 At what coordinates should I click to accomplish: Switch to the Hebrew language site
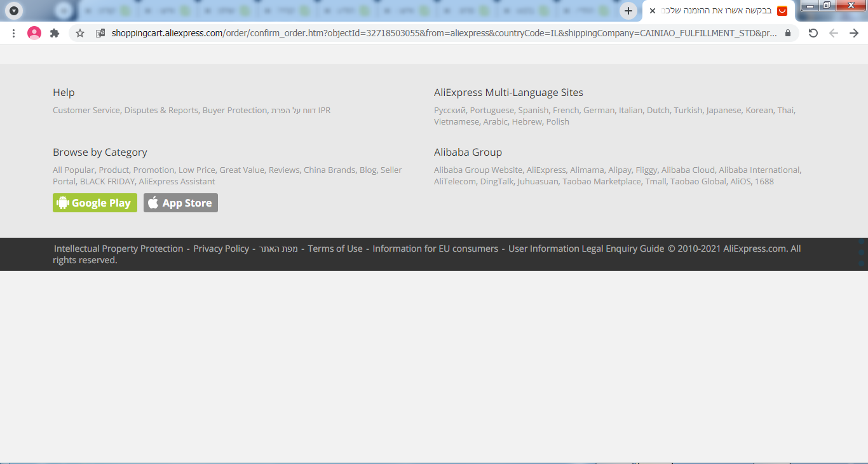527,121
